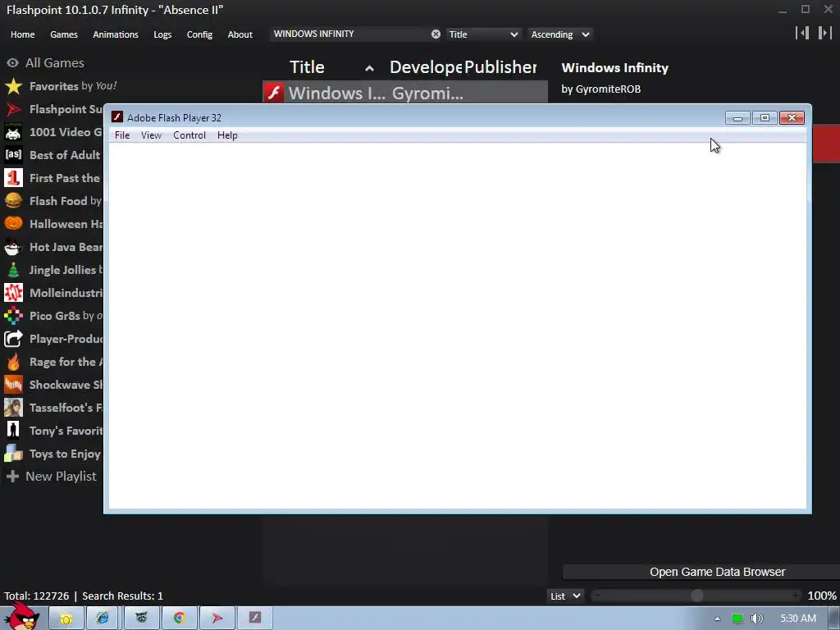Open the volume control in system tray

point(757,619)
